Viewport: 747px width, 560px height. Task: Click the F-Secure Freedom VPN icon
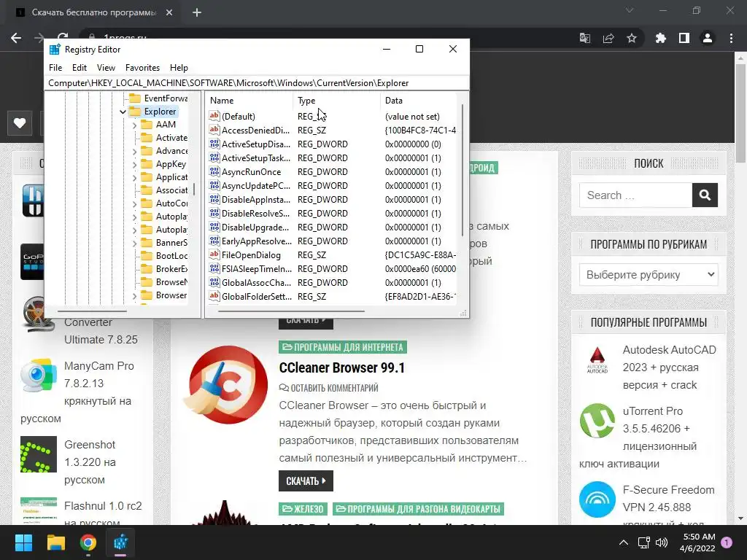[597, 499]
